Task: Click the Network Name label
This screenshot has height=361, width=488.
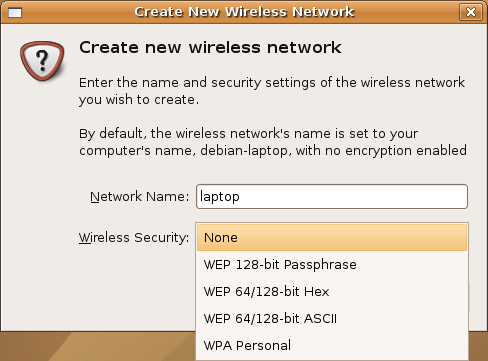Action: pos(140,197)
